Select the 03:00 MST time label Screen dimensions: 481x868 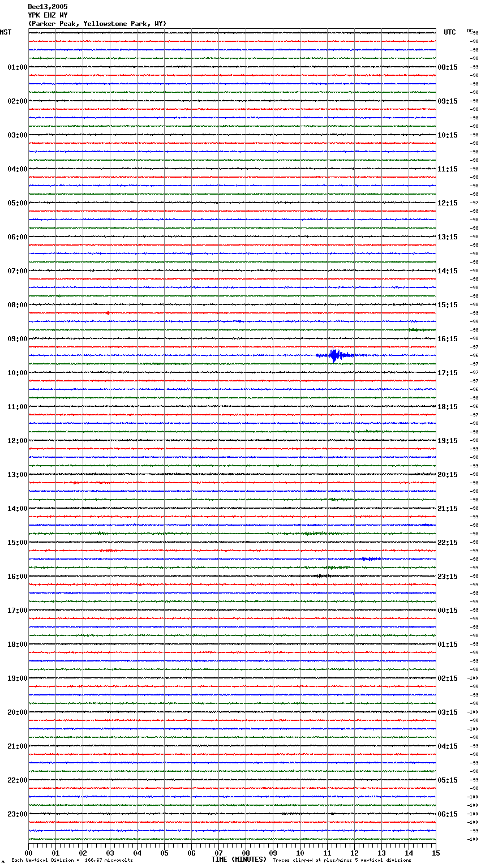pos(17,135)
